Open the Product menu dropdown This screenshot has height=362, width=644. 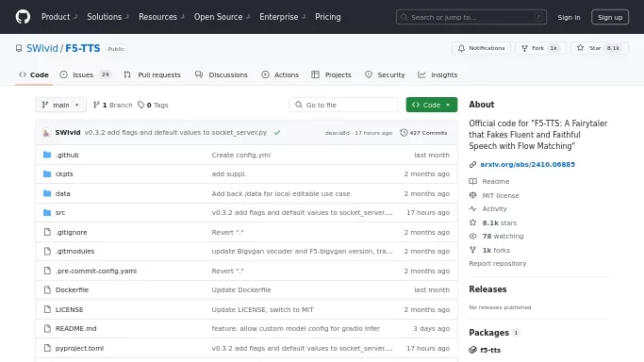[x=59, y=17]
